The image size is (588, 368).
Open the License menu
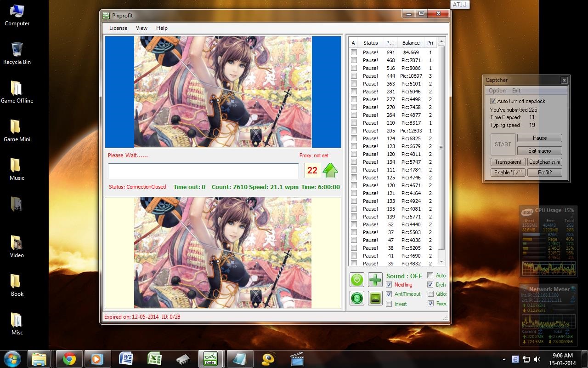118,28
